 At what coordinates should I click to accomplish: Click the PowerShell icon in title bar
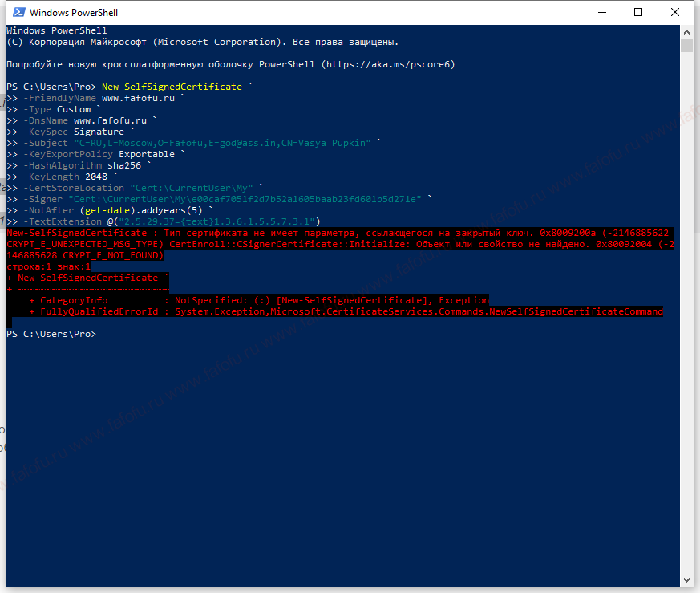point(18,12)
